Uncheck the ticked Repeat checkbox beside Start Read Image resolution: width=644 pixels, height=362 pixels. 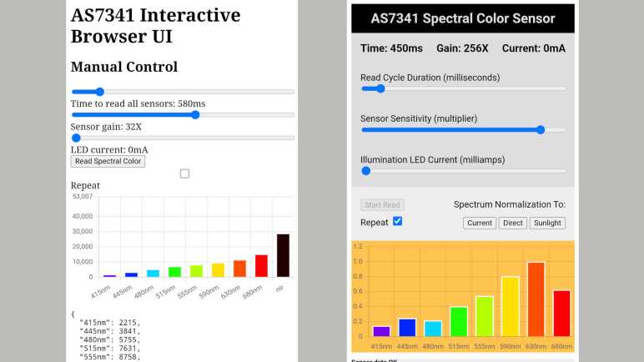397,221
